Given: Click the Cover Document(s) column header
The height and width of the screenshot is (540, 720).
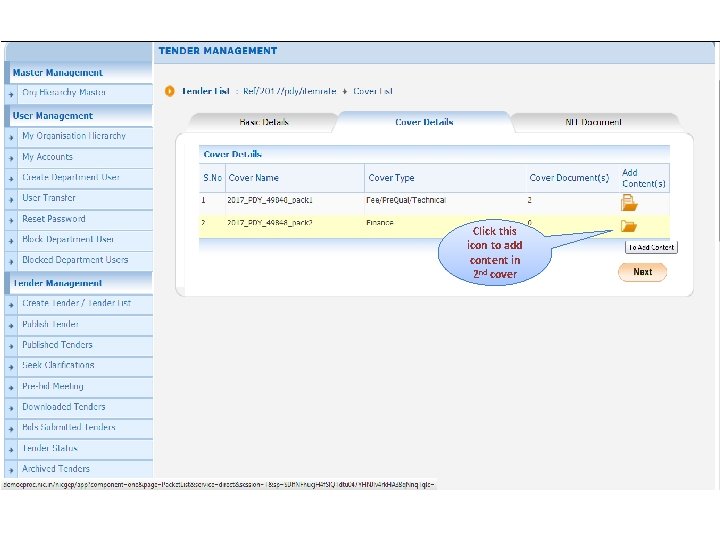Looking at the screenshot, I should pyautogui.click(x=569, y=178).
